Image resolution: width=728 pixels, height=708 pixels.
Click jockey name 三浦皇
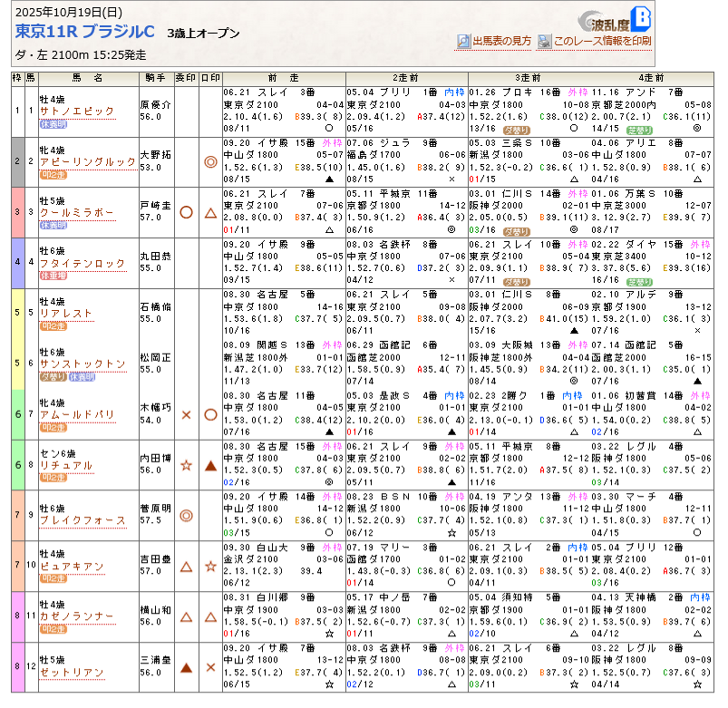tap(156, 660)
